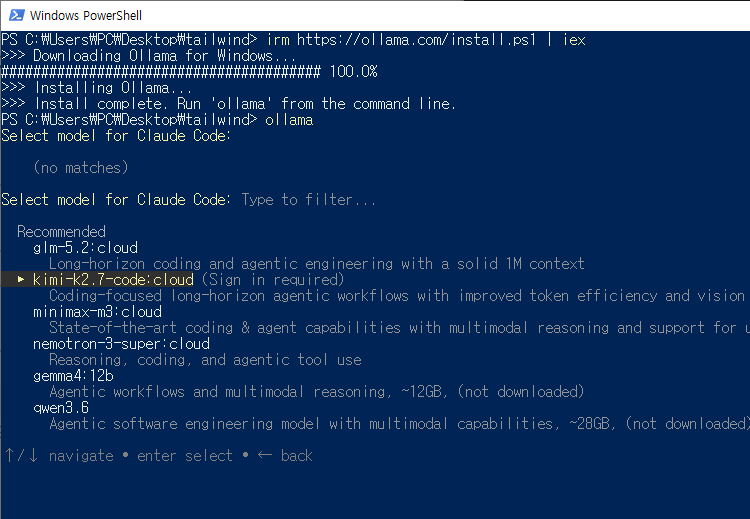750x519 pixels.
Task: Click the (no matches) message
Action: pyautogui.click(x=81, y=168)
